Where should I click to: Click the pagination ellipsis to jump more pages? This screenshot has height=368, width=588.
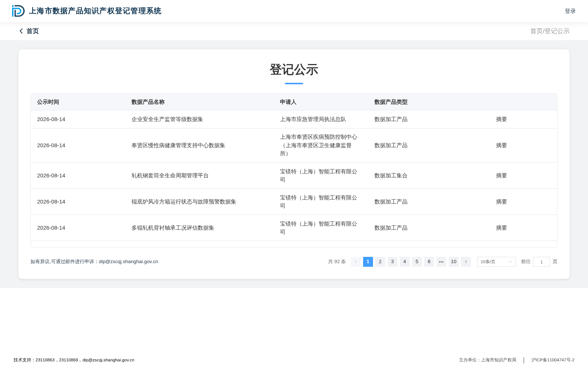click(441, 262)
